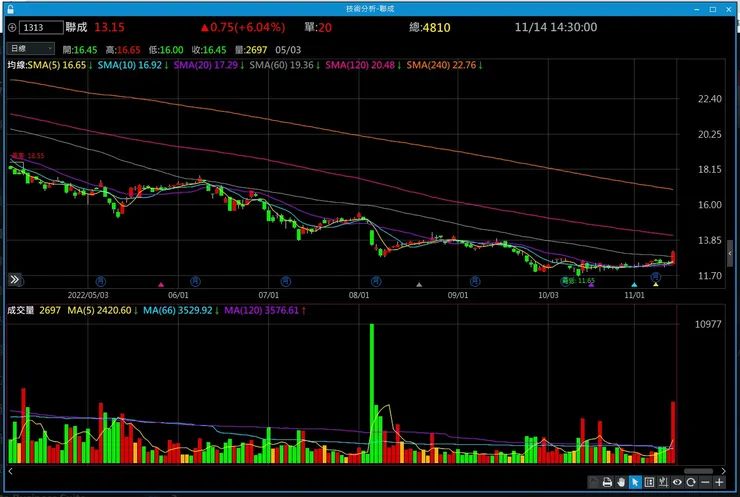
Task: Click the 18.55 highest price annotation
Action: pyautogui.click(x=28, y=156)
